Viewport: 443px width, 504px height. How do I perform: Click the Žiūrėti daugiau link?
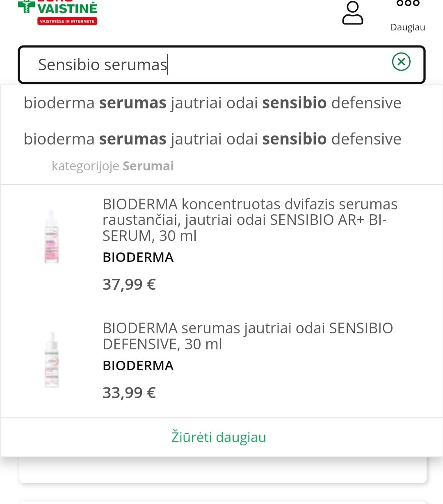click(219, 437)
